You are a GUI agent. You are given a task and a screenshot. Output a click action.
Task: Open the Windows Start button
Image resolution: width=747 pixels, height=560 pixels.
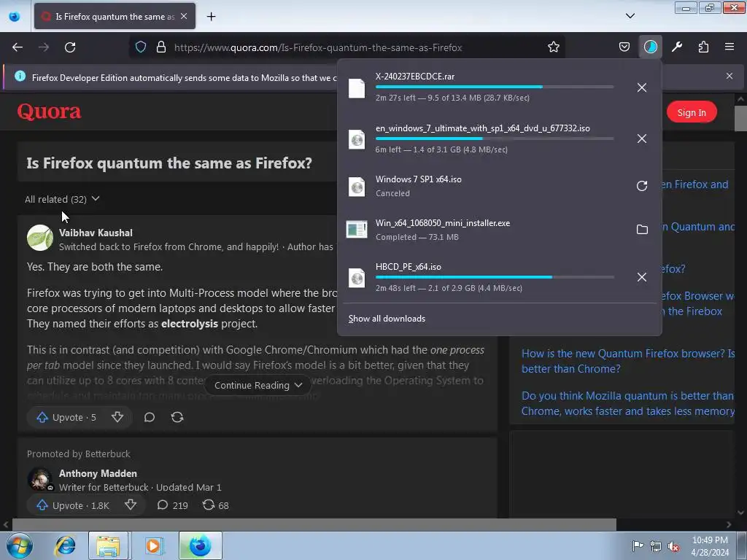coord(20,545)
